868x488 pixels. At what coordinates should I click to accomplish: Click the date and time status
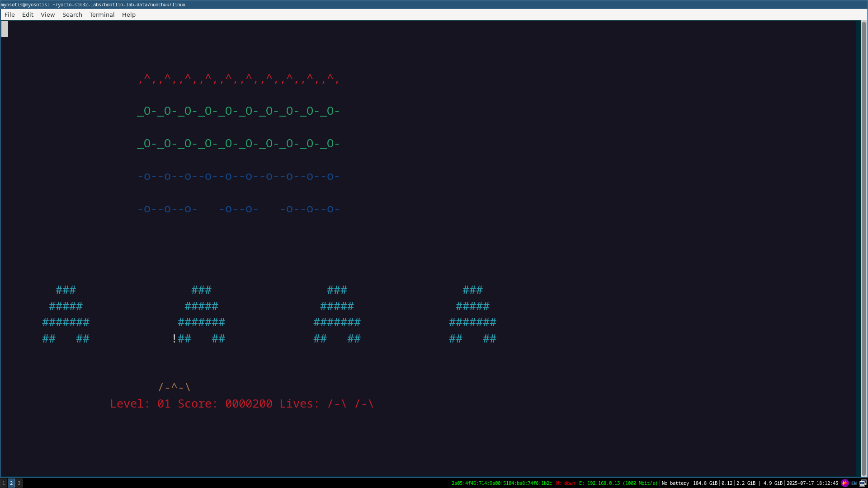(x=812, y=483)
